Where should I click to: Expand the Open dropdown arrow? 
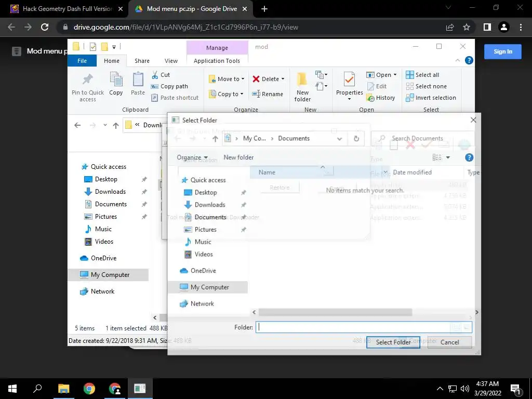click(395, 75)
